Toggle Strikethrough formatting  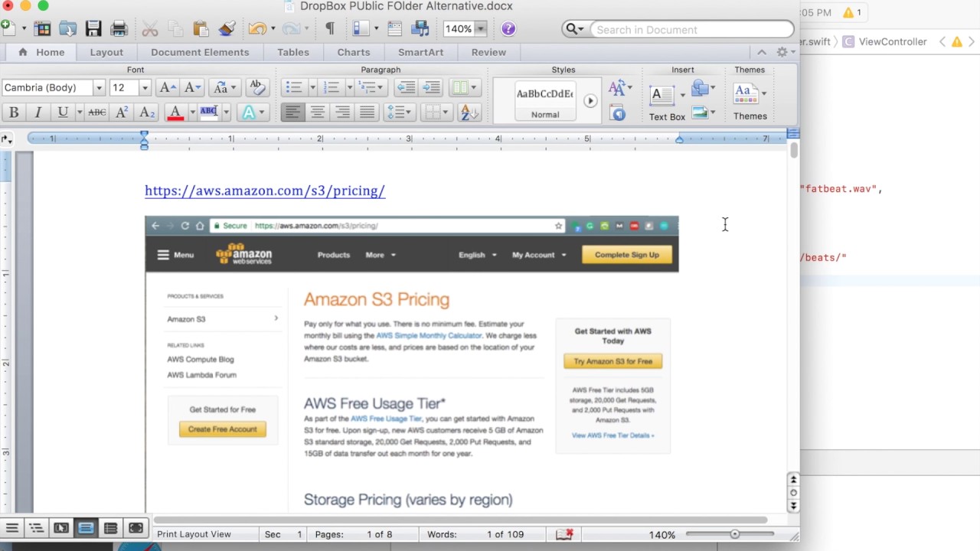coord(97,112)
